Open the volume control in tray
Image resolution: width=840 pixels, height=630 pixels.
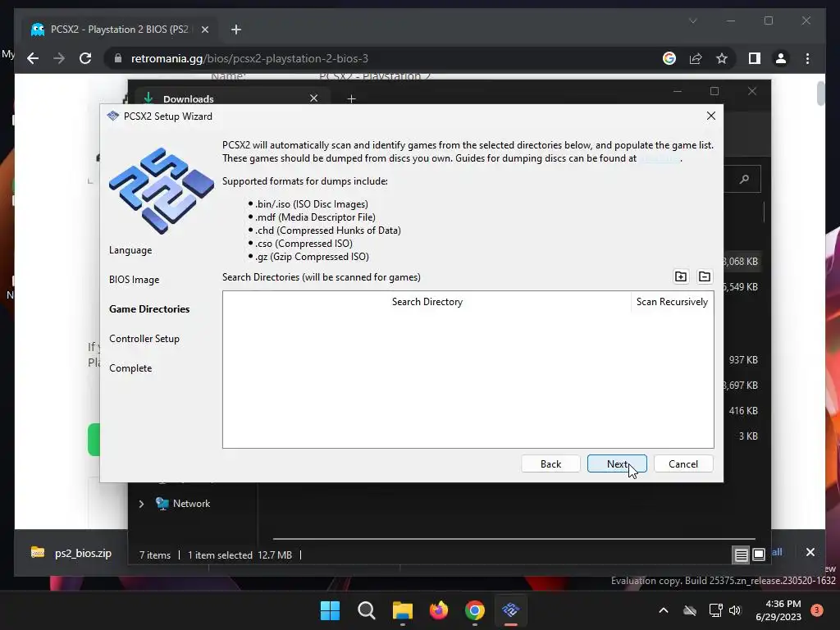click(x=735, y=610)
